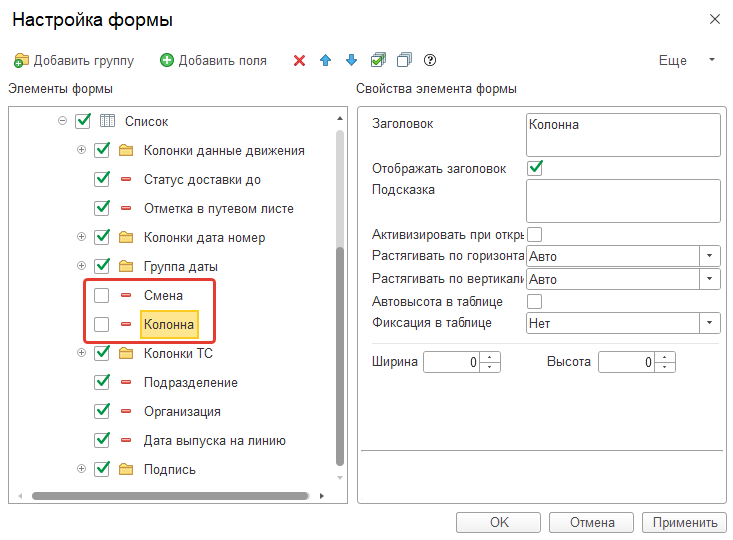
Task: Close the Настройка формы dialog
Action: (714, 19)
